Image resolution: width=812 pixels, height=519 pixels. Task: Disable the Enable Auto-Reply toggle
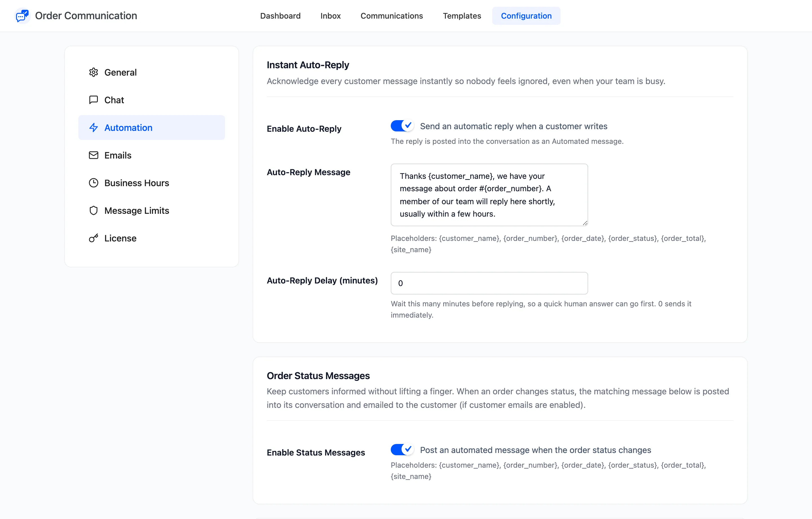pos(402,126)
